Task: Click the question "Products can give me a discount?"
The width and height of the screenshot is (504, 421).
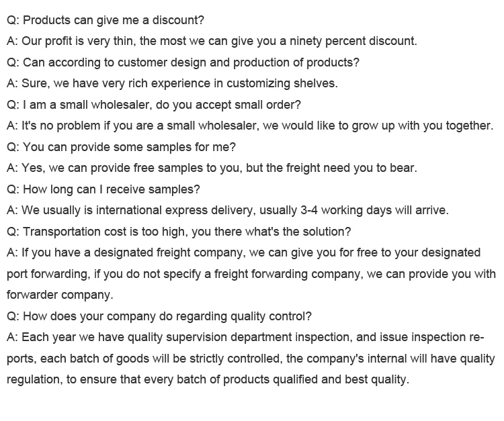Action: pos(106,20)
